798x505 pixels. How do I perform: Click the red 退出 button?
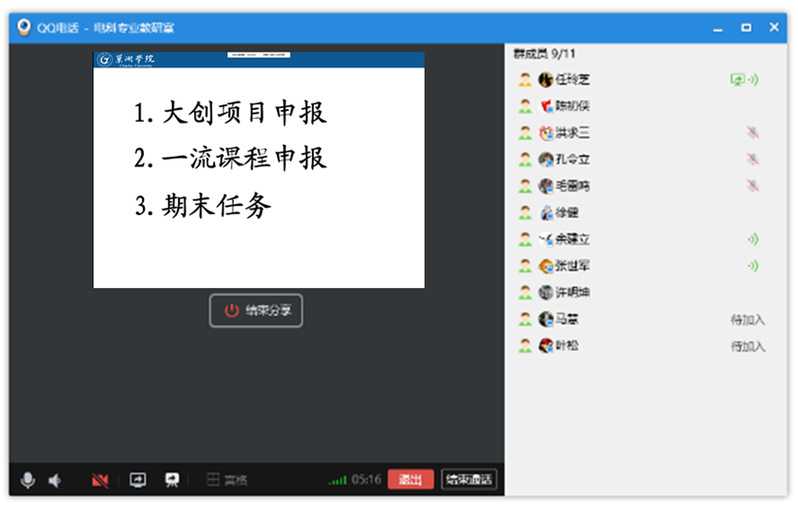click(x=410, y=480)
